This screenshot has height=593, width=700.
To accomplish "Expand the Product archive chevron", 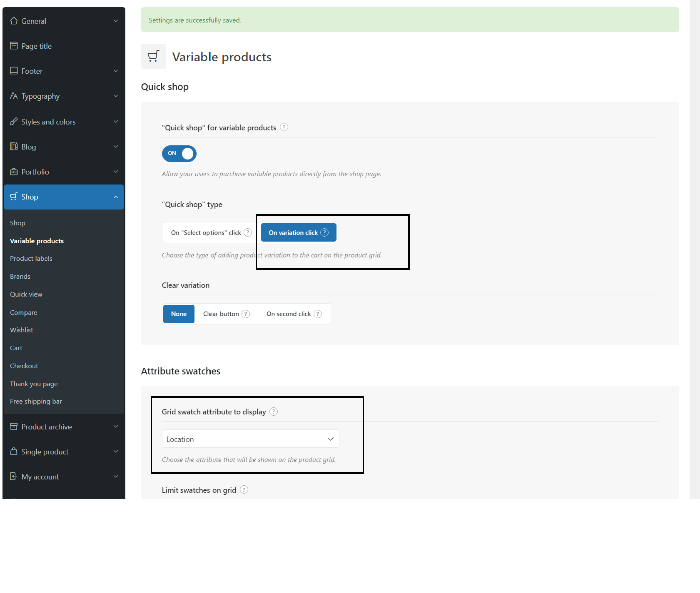I will (x=116, y=427).
